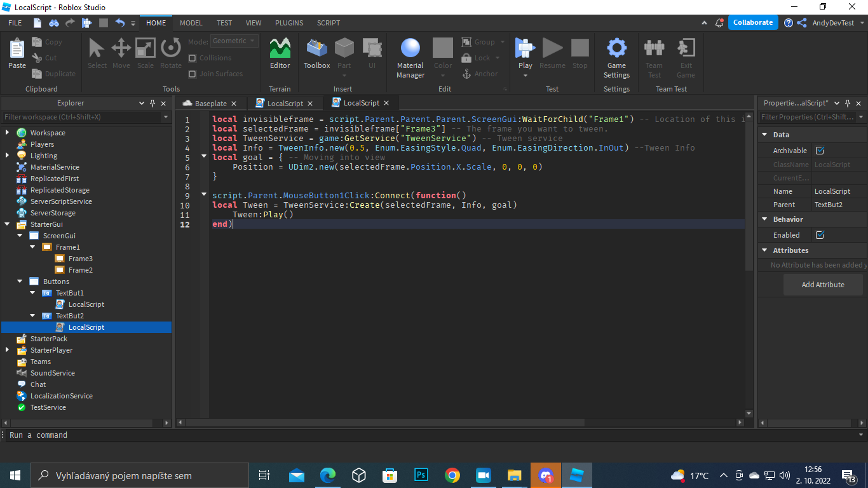The width and height of the screenshot is (868, 488).
Task: Open the Terrain Editor
Action: click(280, 54)
